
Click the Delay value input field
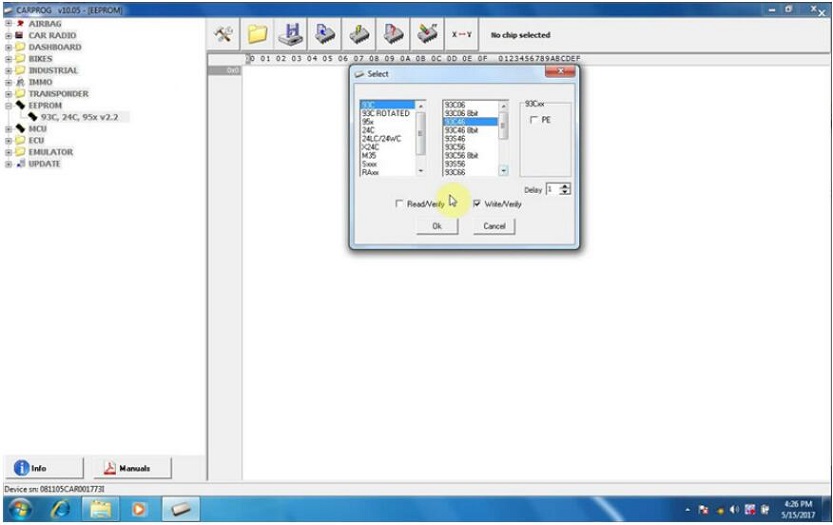554,189
